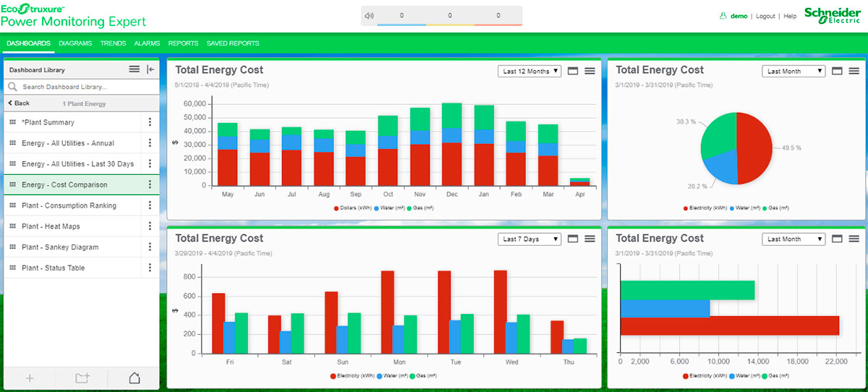Click the Search Dashboard Library field
868x392 pixels.
(87, 87)
